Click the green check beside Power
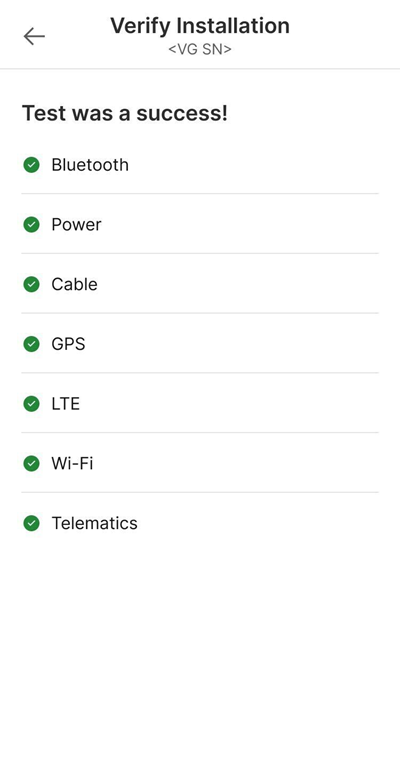Viewport: 400px width, 783px height. (31, 225)
